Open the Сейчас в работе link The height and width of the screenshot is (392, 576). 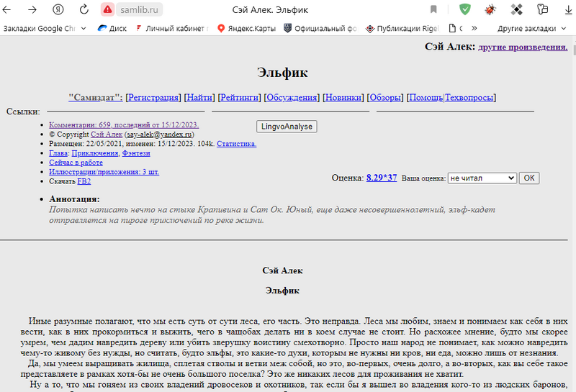[76, 163]
